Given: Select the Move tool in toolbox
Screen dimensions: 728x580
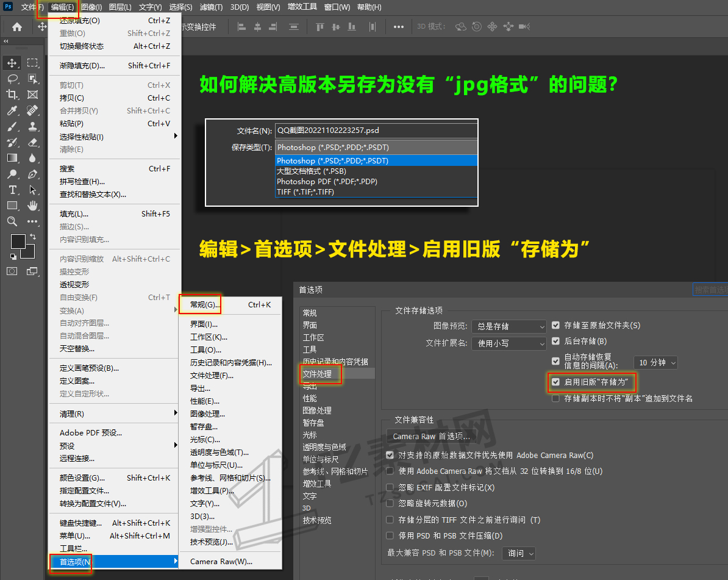Looking at the screenshot, I should (x=12, y=63).
